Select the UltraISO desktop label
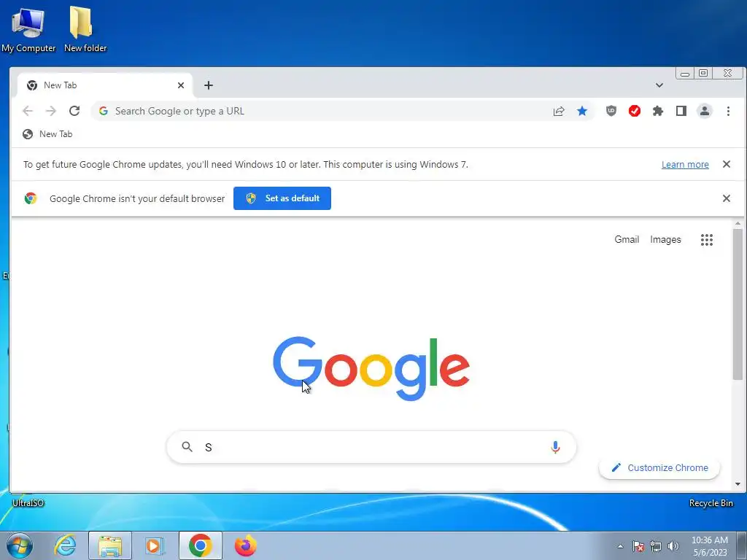 (x=28, y=503)
